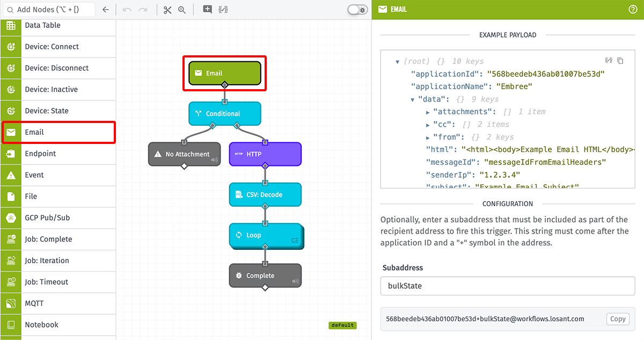Click the Email envelope palette icon
644x340 pixels.
click(11, 132)
